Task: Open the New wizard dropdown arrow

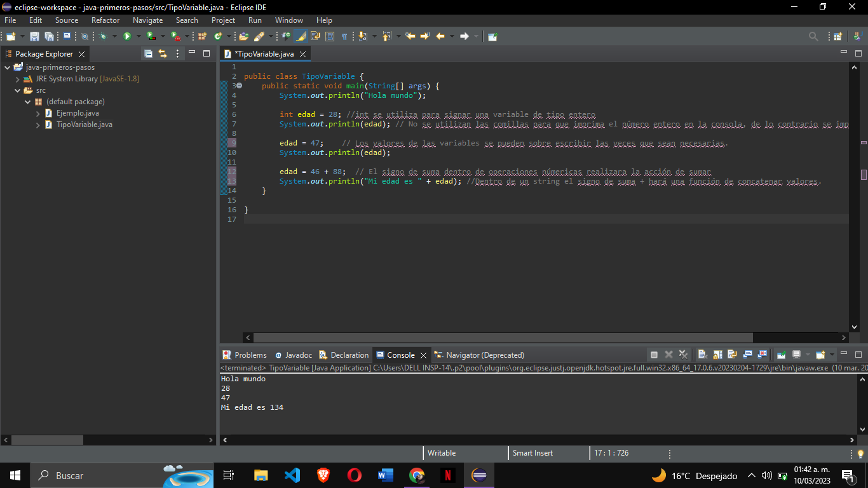Action: point(22,36)
